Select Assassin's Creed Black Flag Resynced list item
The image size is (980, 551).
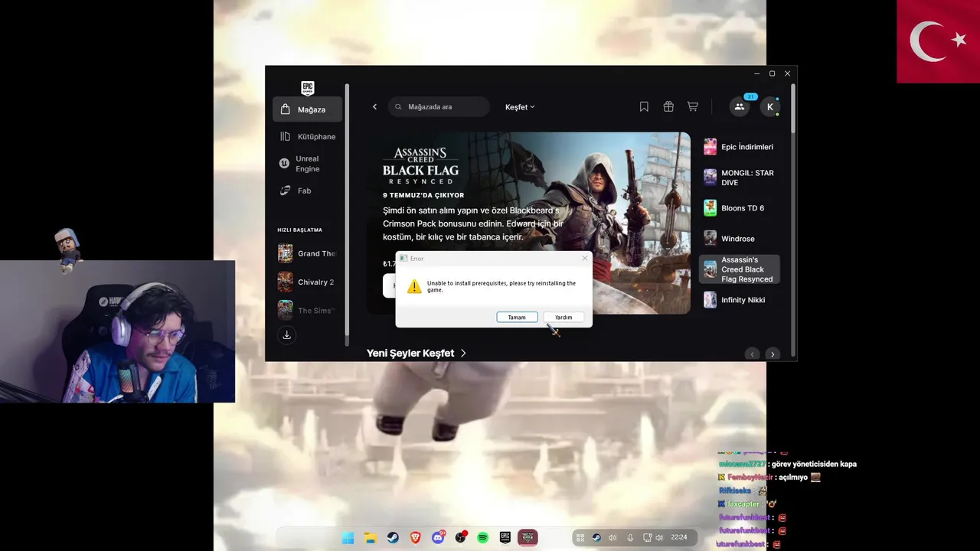(740, 269)
